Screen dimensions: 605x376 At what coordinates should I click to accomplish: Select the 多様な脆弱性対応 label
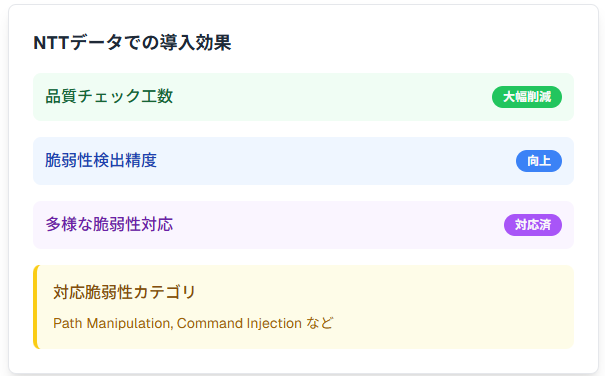tap(109, 224)
